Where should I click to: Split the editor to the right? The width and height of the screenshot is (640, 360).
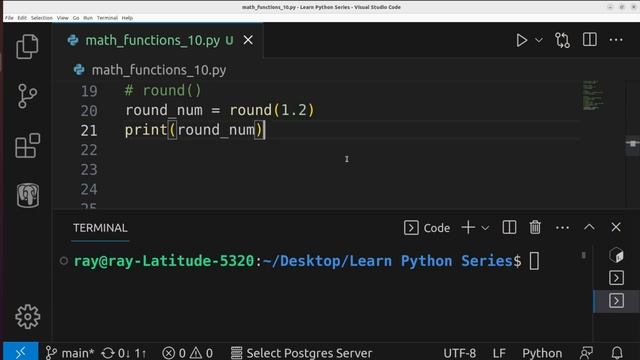[x=590, y=40]
